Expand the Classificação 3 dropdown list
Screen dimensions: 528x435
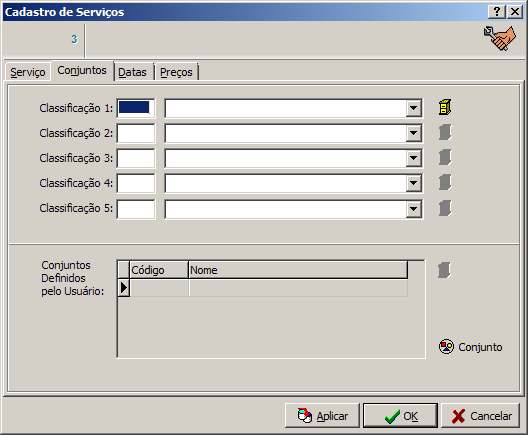click(x=414, y=158)
